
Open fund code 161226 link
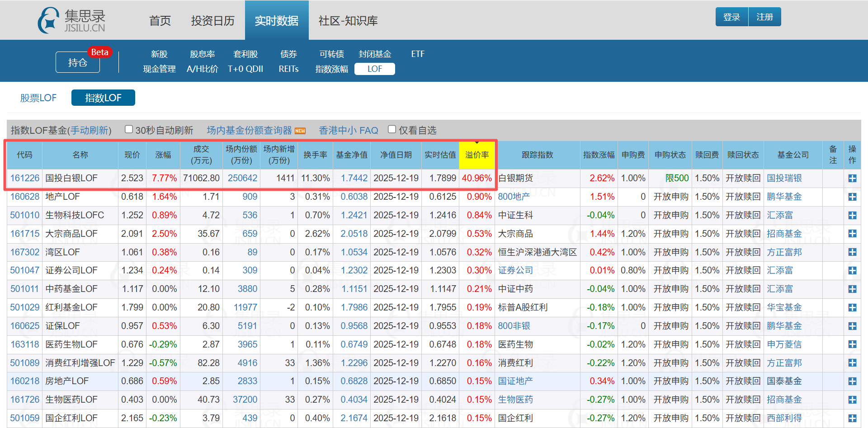pyautogui.click(x=25, y=178)
